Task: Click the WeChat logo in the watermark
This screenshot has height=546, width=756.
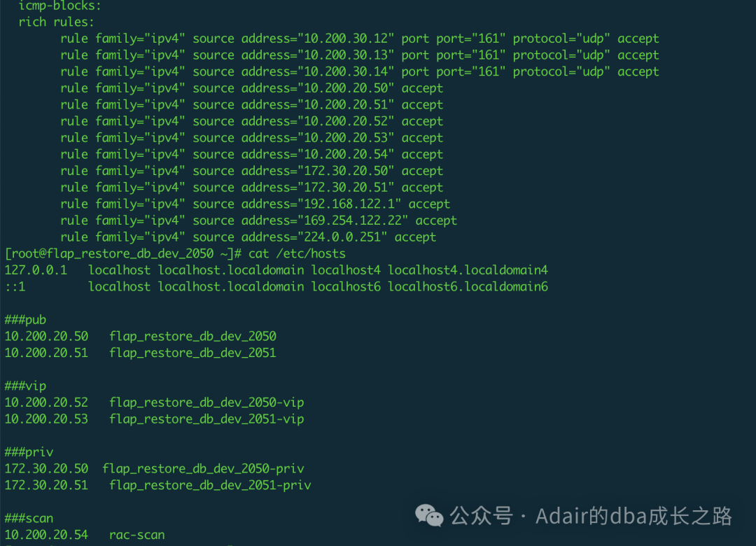Action: 429,517
